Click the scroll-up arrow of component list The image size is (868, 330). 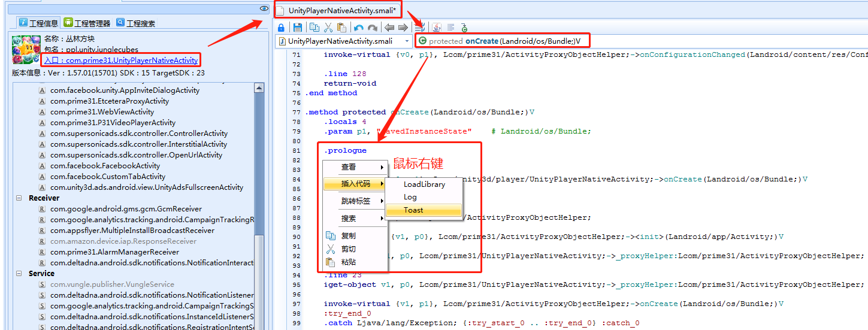(x=259, y=89)
